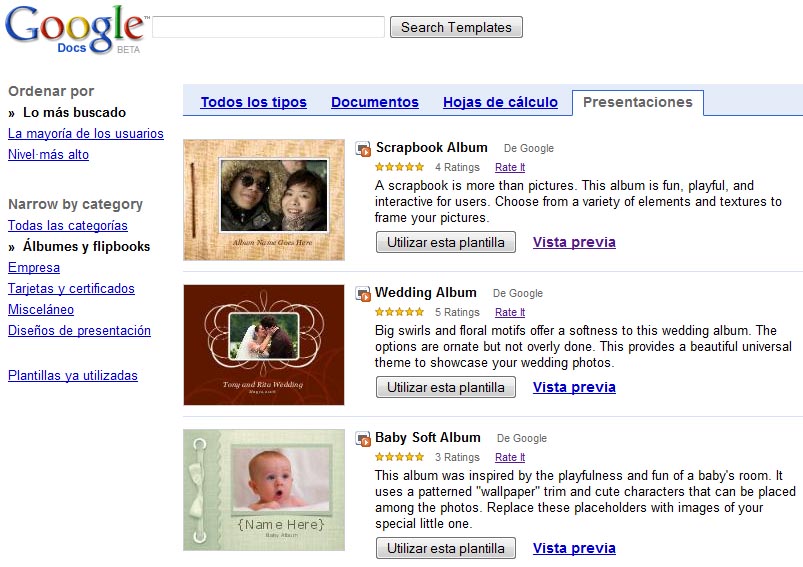The width and height of the screenshot is (803, 567).
Task: Click De Google next to Baby Soft Album
Action: click(522, 438)
